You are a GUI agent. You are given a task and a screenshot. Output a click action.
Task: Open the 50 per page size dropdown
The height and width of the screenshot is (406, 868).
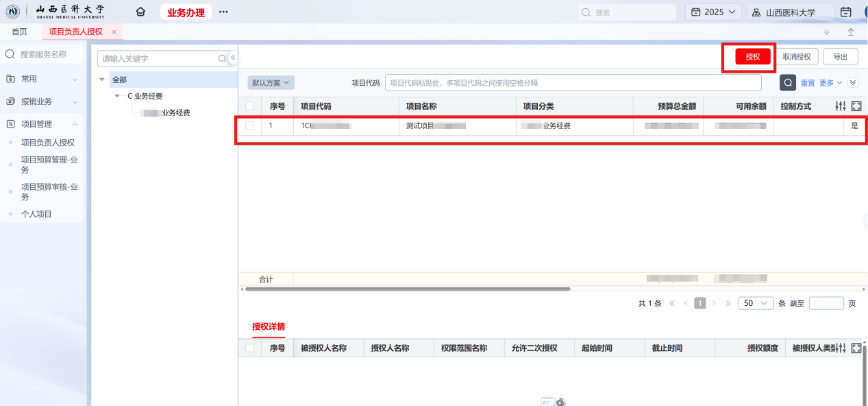click(756, 303)
